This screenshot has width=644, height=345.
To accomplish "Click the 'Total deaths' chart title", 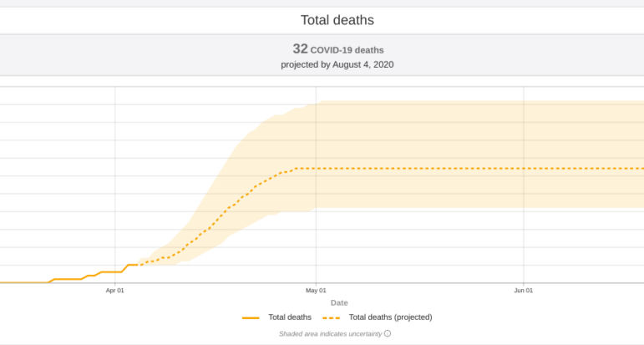I will coord(337,18).
